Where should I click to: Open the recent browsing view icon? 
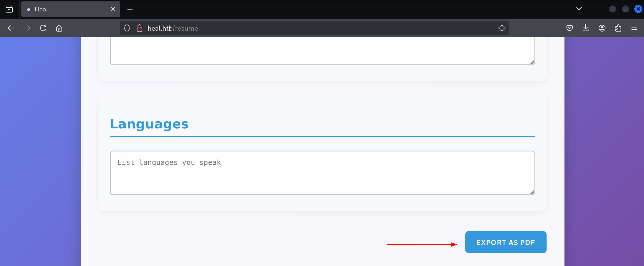[x=9, y=9]
